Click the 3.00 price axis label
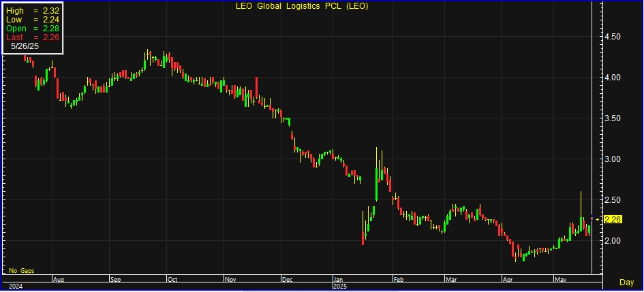 tap(613, 159)
